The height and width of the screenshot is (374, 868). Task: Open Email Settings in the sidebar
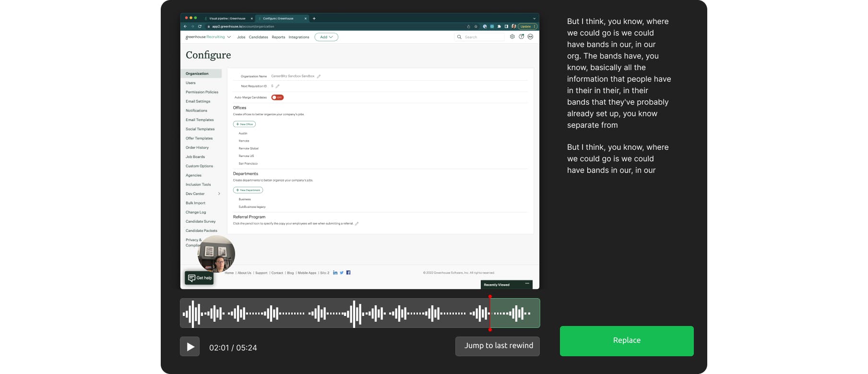[x=198, y=101]
